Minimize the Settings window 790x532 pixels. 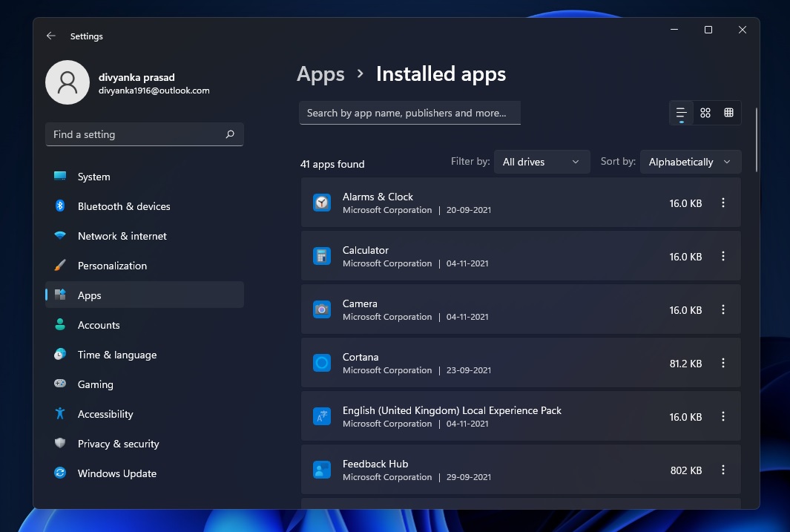(674, 30)
